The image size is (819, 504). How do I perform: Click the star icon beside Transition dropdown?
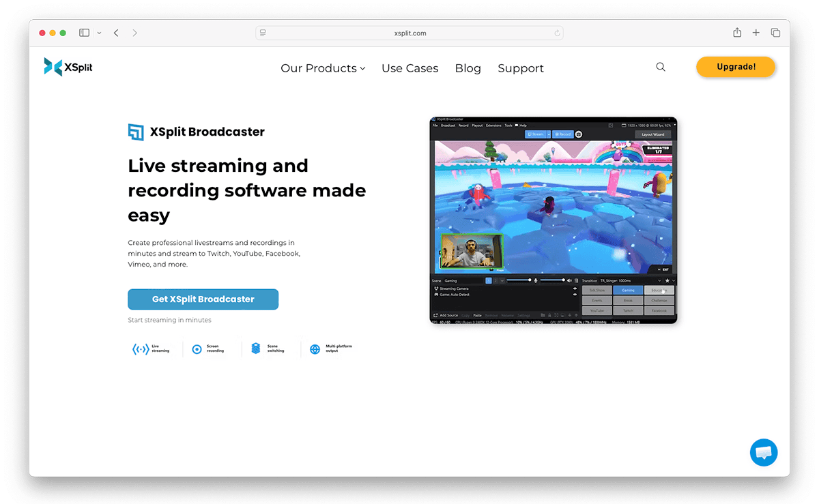667,281
